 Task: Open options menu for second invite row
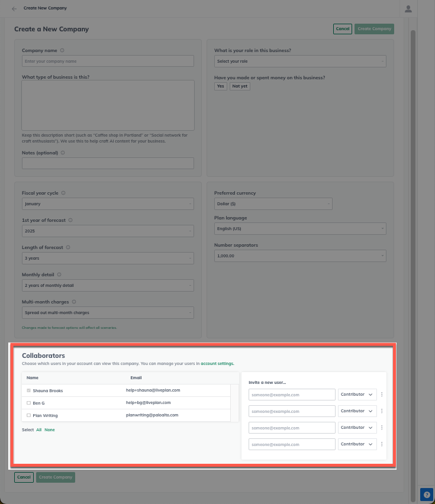(x=382, y=411)
